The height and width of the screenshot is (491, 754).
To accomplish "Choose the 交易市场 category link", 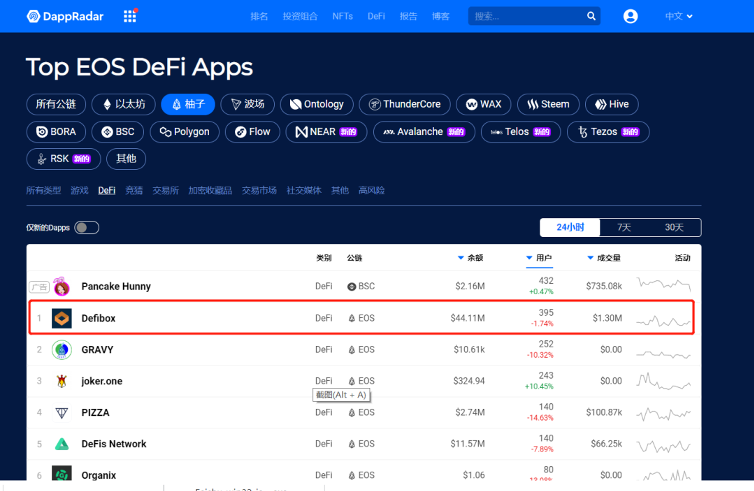I will [x=259, y=190].
